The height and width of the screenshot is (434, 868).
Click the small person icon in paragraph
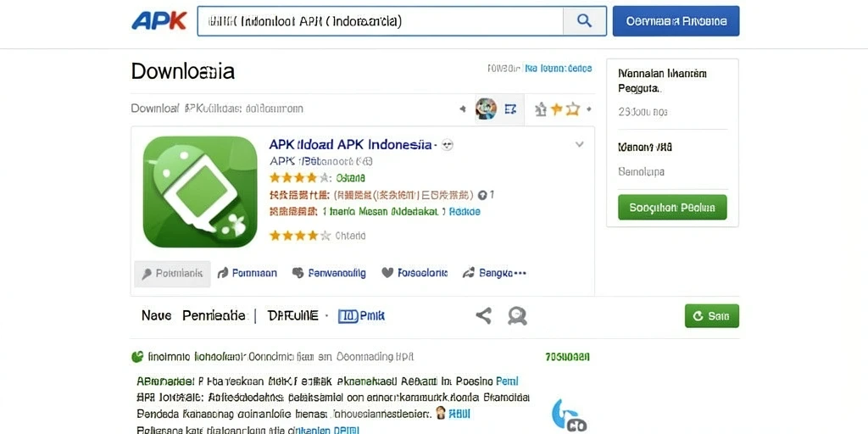coord(441,413)
